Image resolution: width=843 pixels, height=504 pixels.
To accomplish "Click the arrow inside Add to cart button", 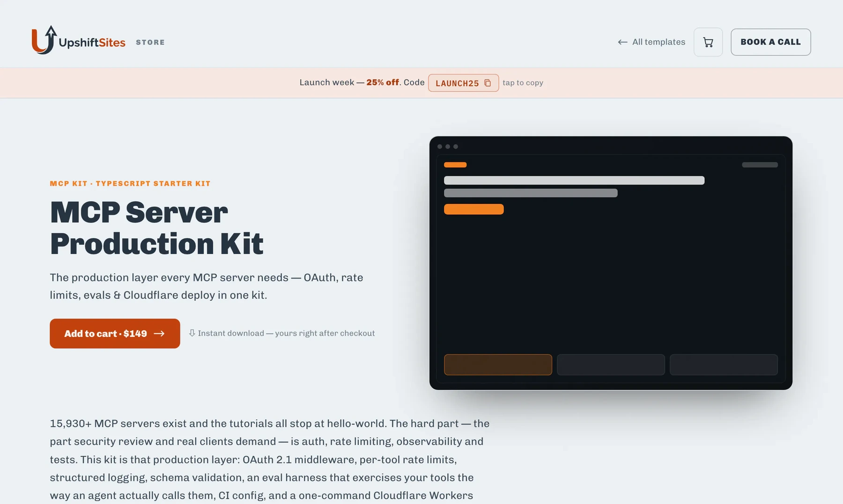I will (159, 334).
